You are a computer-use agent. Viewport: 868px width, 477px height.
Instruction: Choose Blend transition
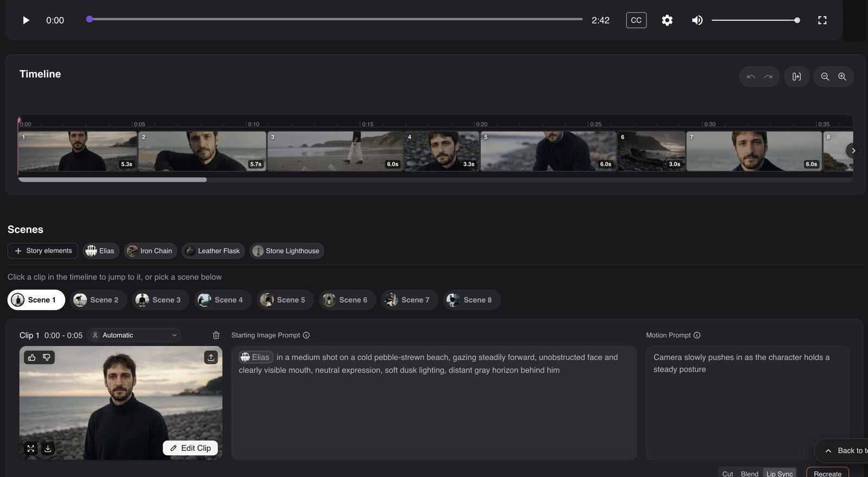click(x=749, y=474)
